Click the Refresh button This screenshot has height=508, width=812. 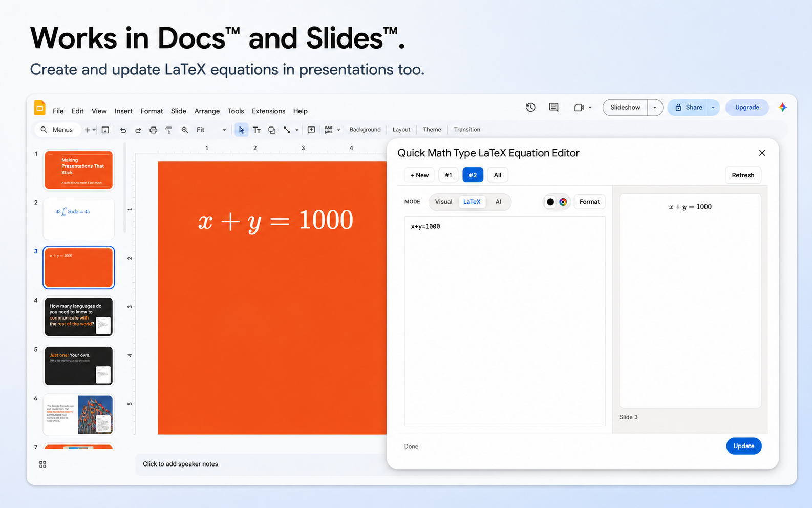[743, 175]
